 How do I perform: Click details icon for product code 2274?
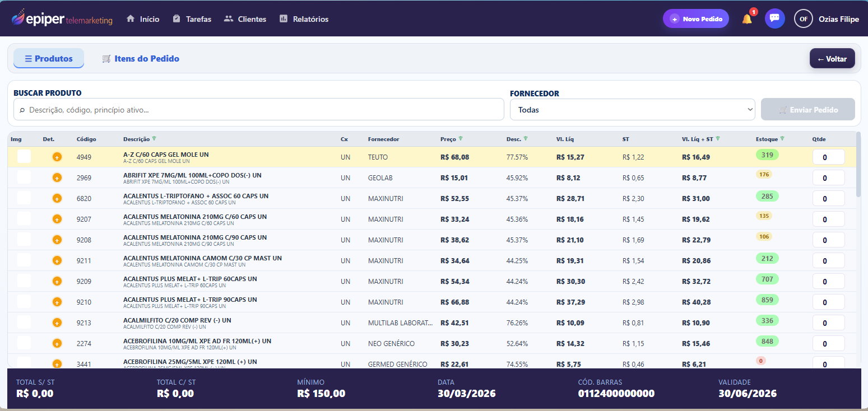[x=57, y=344]
